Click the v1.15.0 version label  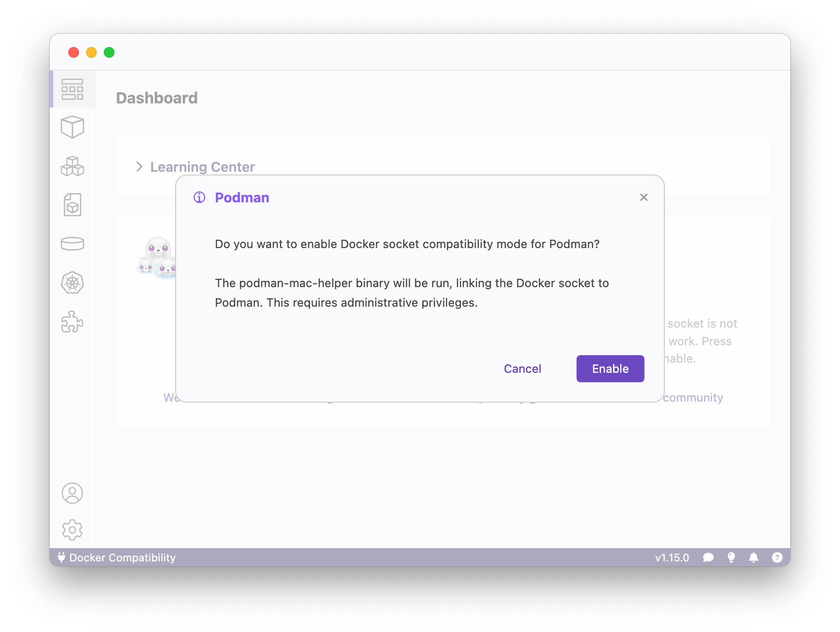click(x=672, y=557)
